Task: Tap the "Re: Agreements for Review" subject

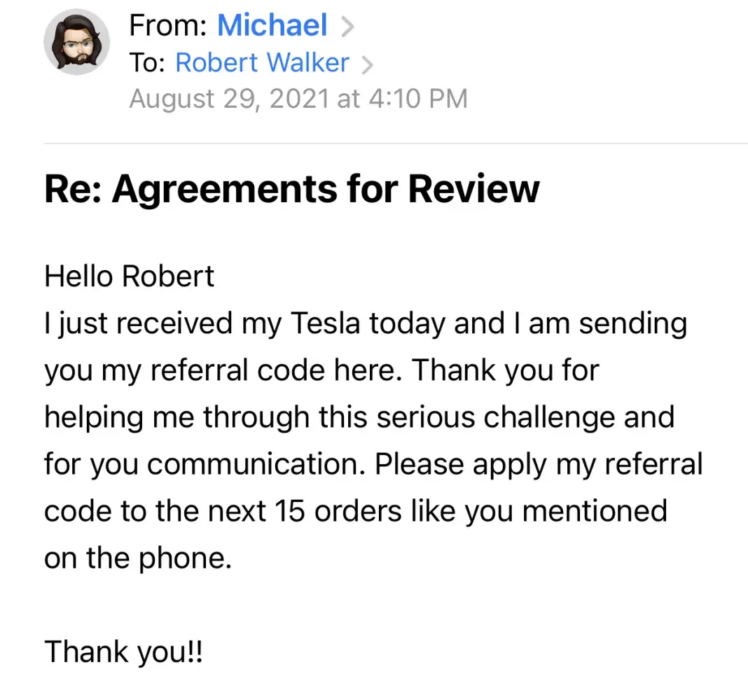Action: [291, 188]
